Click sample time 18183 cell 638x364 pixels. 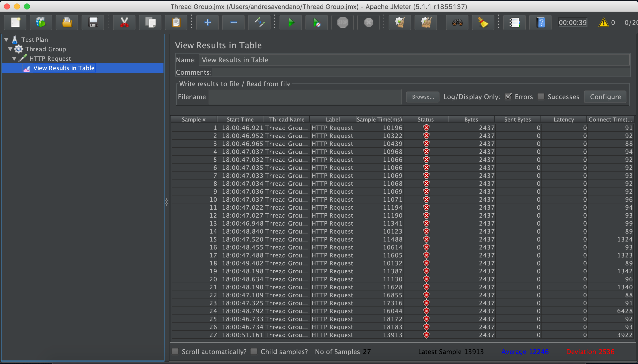[380, 327]
